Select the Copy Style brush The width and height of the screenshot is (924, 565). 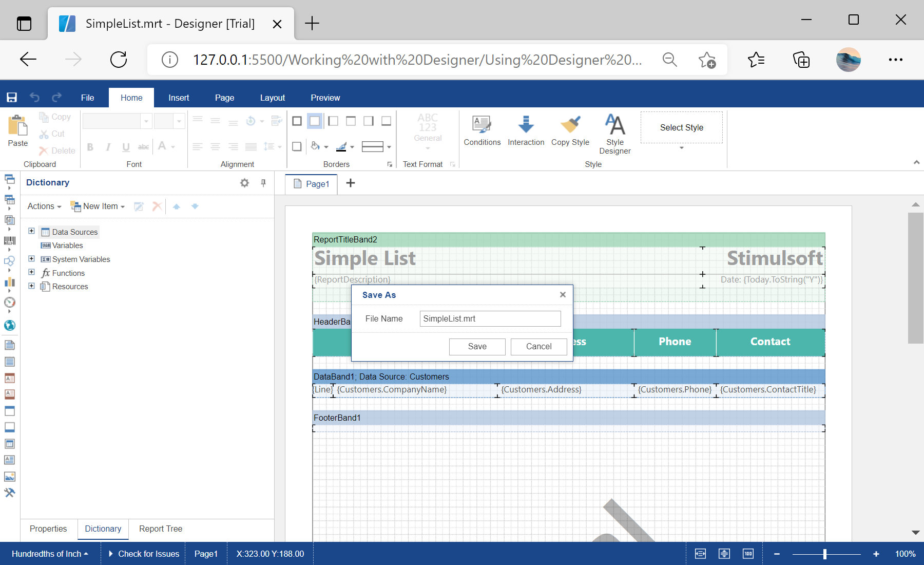570,129
